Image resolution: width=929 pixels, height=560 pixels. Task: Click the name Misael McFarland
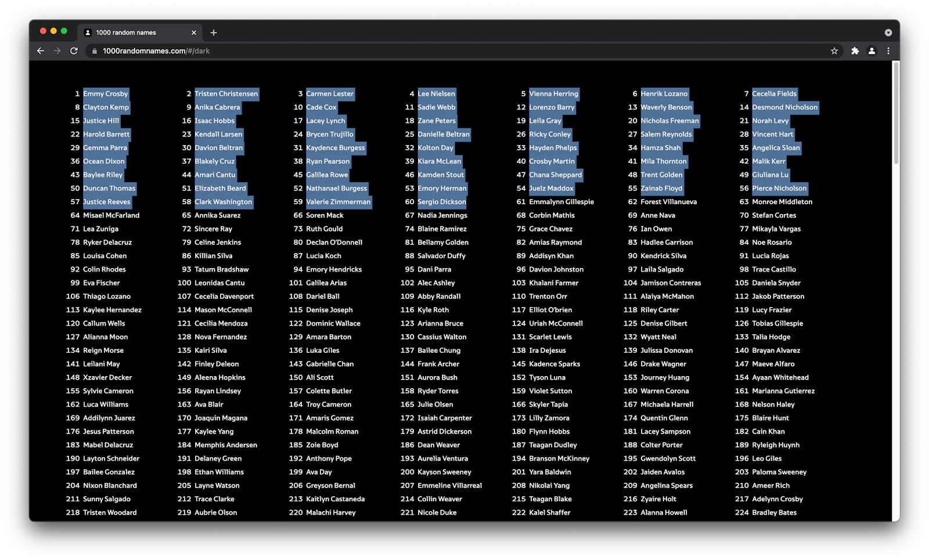[111, 215]
